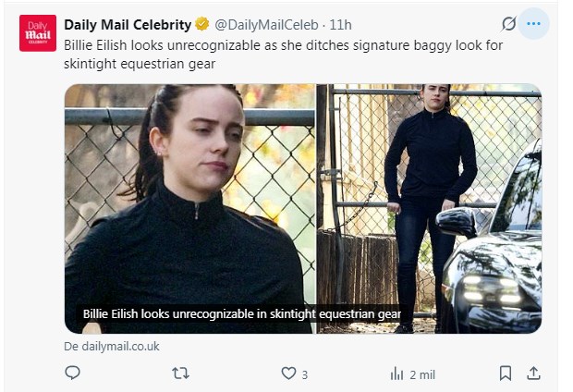Click the Grok slashed-circle icon

(507, 24)
